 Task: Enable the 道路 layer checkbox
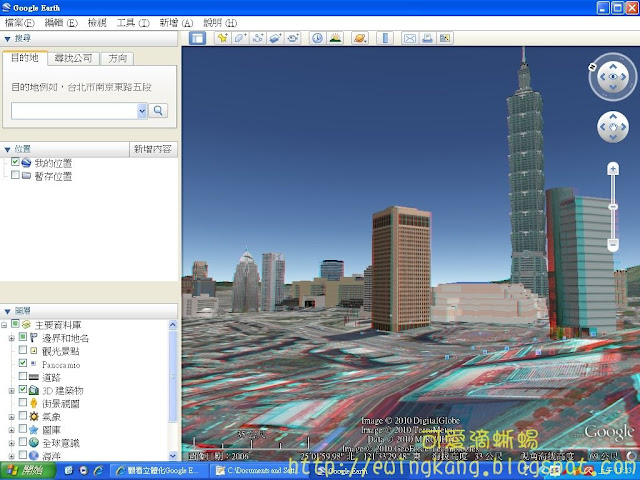tap(23, 376)
